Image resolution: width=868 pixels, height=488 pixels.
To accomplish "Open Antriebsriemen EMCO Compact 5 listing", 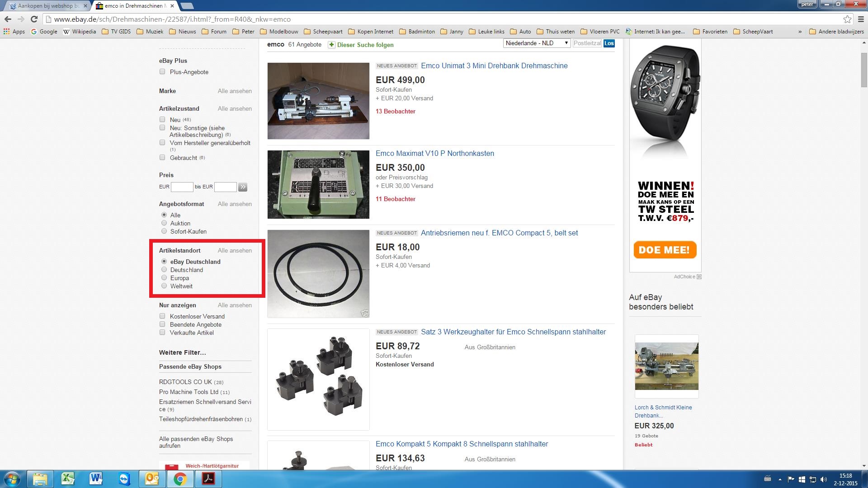I will click(499, 233).
